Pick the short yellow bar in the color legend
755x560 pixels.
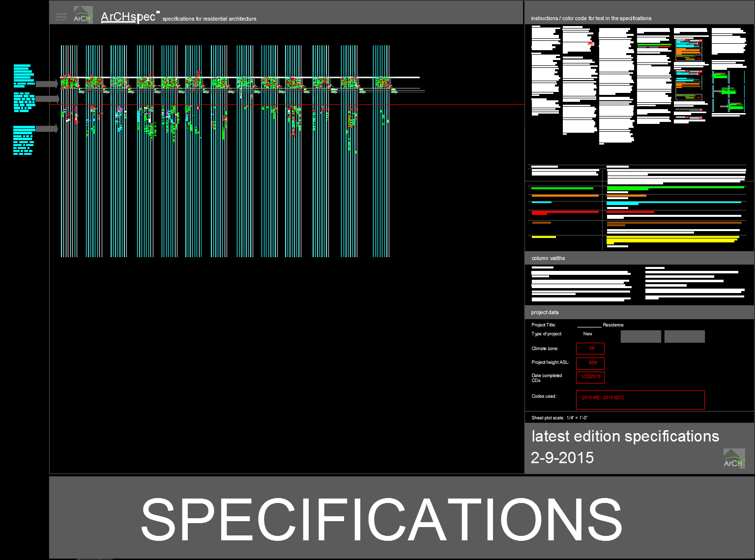[x=544, y=237]
